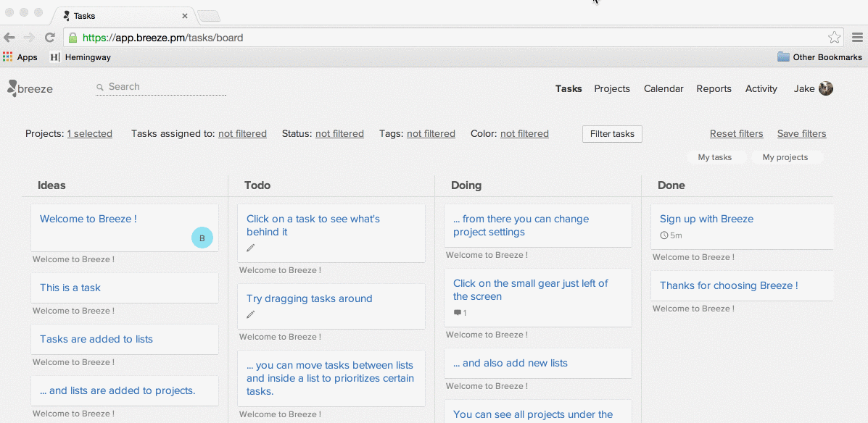
Task: Click the Search input field
Action: [160, 87]
